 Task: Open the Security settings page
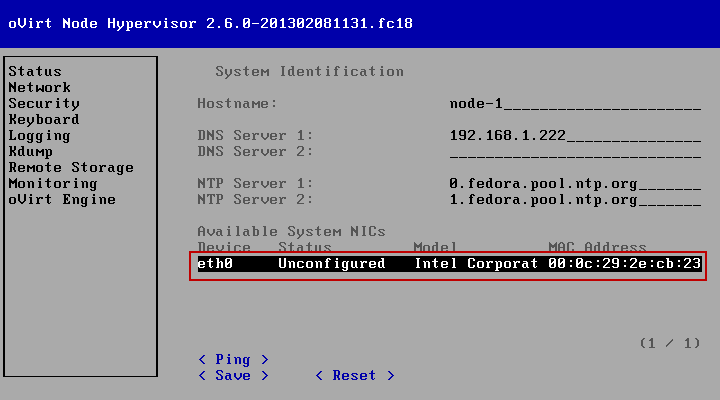point(44,104)
